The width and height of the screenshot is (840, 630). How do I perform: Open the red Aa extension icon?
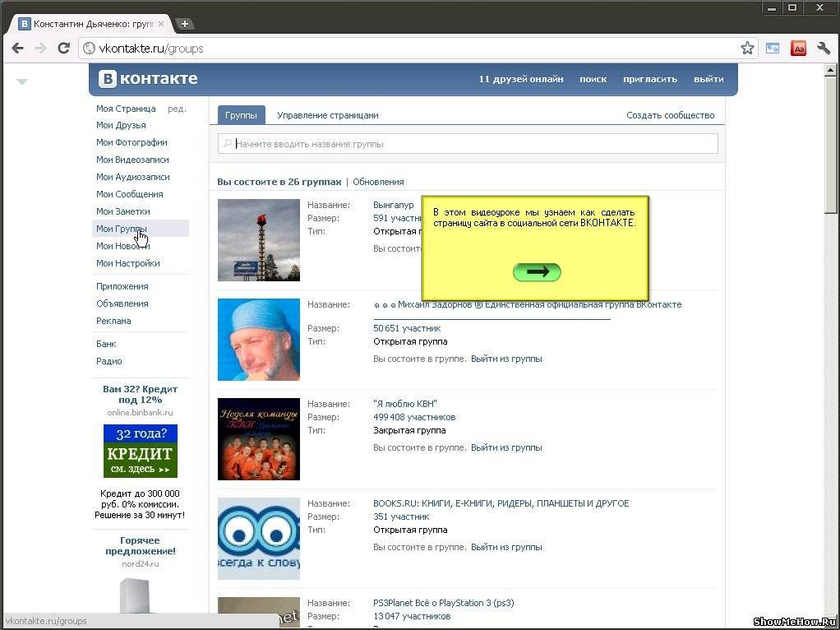tap(798, 49)
